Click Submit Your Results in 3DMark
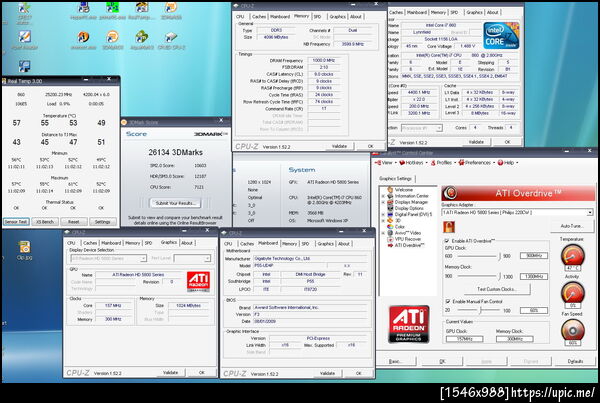Viewport: 600px width, 403px height. pyautogui.click(x=176, y=203)
